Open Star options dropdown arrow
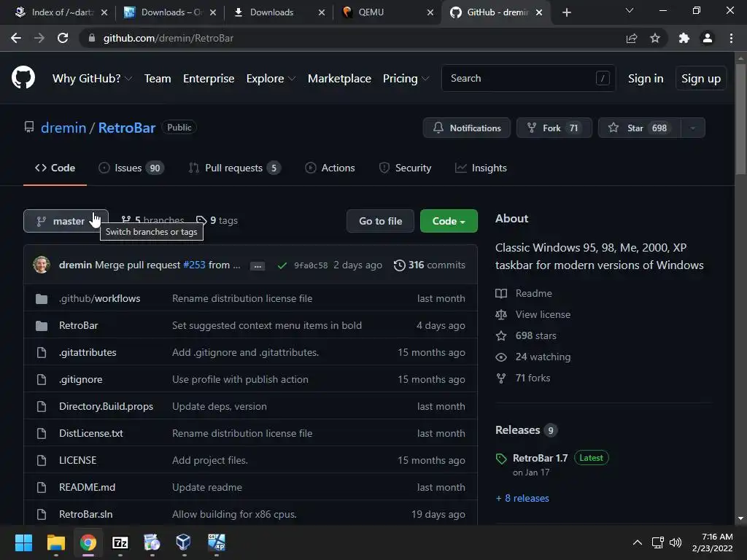This screenshot has height=560, width=747. pyautogui.click(x=693, y=128)
